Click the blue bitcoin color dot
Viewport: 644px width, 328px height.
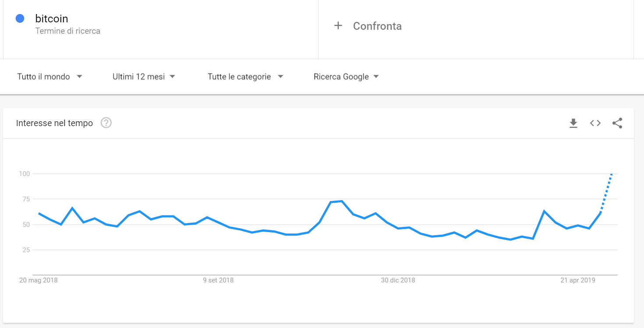(20, 18)
